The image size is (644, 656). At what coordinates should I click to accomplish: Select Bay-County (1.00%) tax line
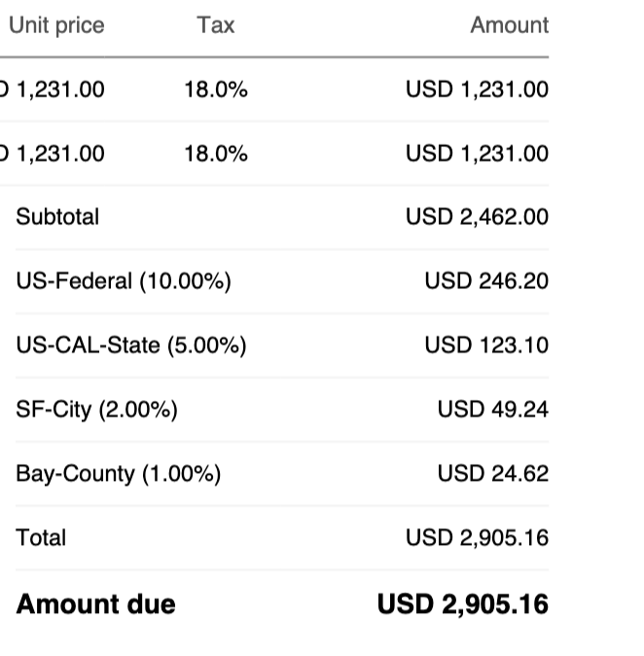tap(118, 474)
